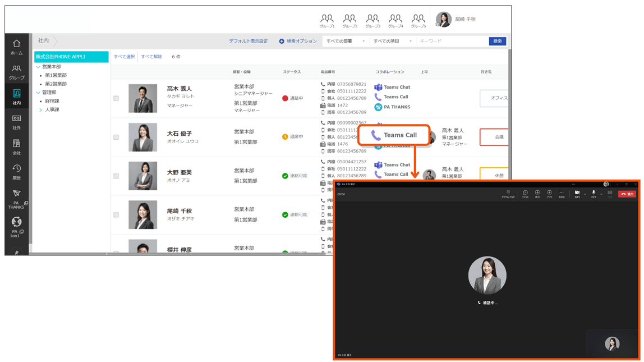Image resolution: width=644 pixels, height=362 pixels.
Task: Select the 社内 directory icon in the sidebar
Action: (16, 97)
